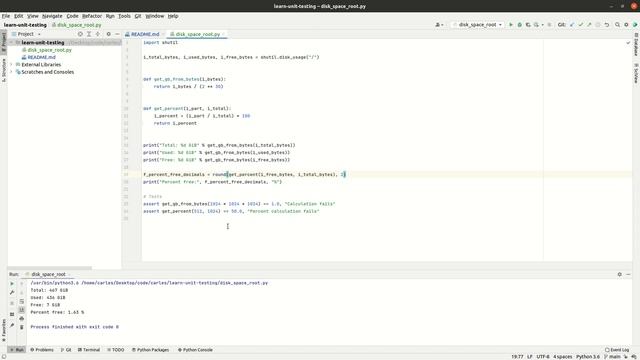Collapse all nodes in the Project panel
This screenshot has width=640, height=360.
pyautogui.click(x=98, y=34)
